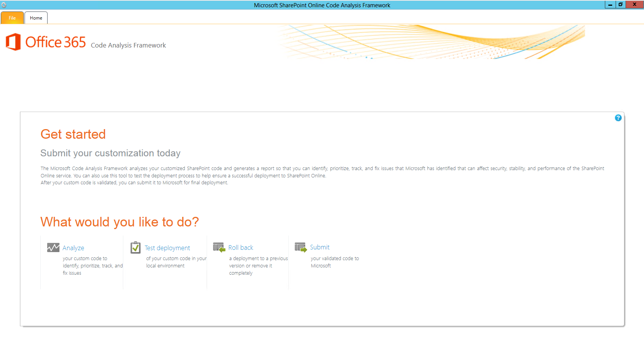The width and height of the screenshot is (644, 354).
Task: Click the Roll back arrow icon
Action: [x=219, y=247]
